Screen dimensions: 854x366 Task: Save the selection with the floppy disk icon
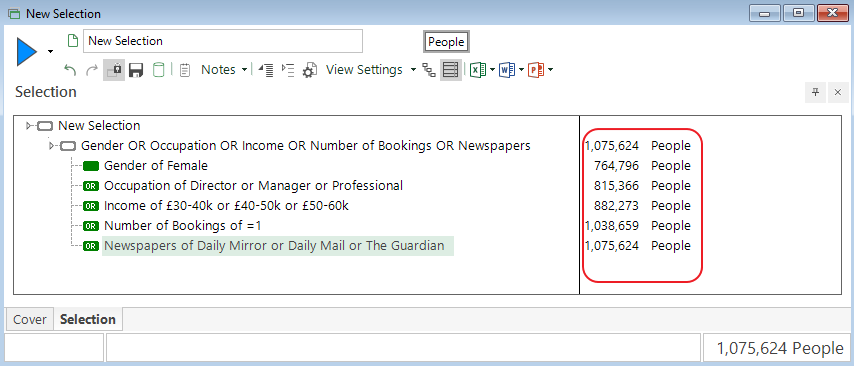[136, 70]
